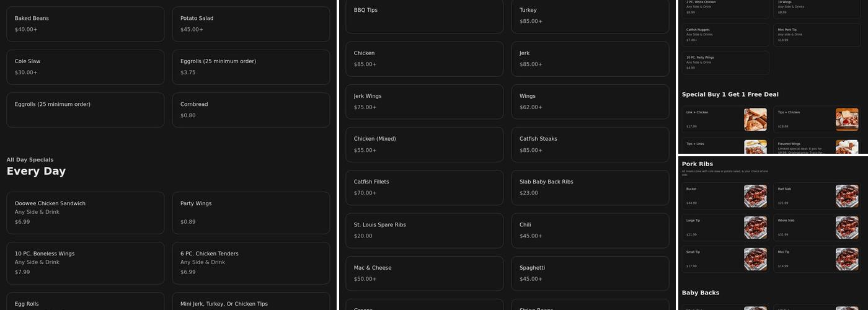
Task: Open the Large Tip ribs photo thumbnail
Action: pos(755,228)
